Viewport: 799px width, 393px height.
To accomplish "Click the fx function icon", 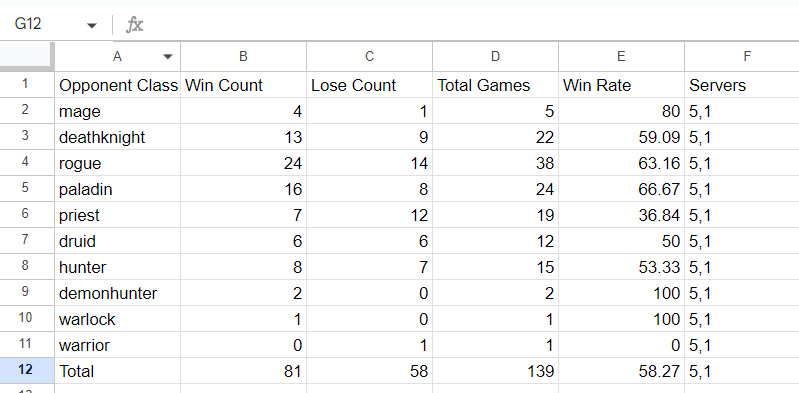I will pos(135,24).
